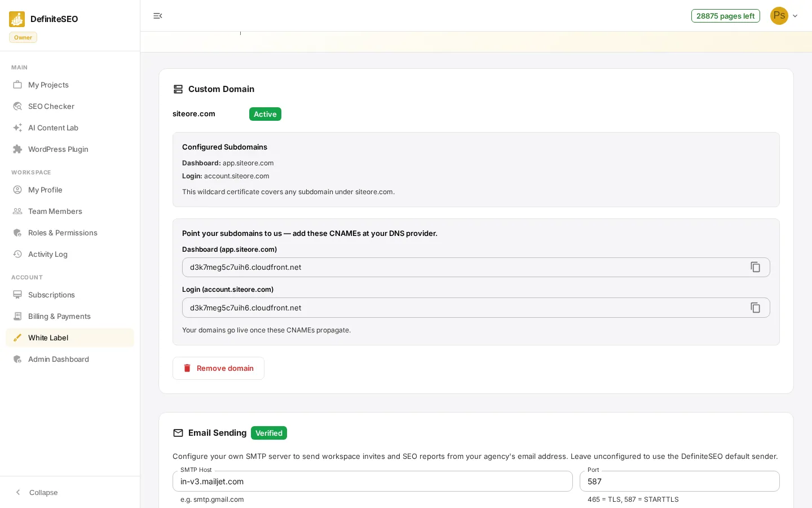Click the Dashboard CNAME cloudfront field

pyautogui.click(x=476, y=267)
